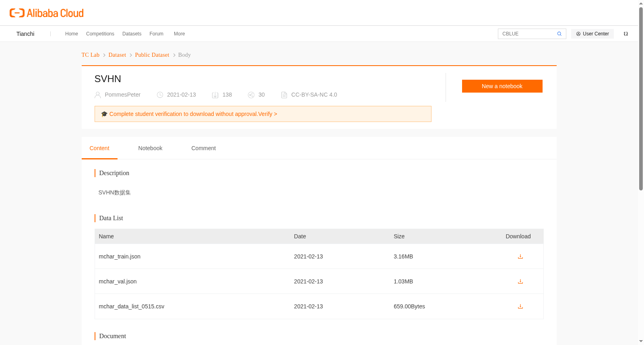Click the Name column header
Viewport: 644px width, 345px height.
(x=106, y=236)
